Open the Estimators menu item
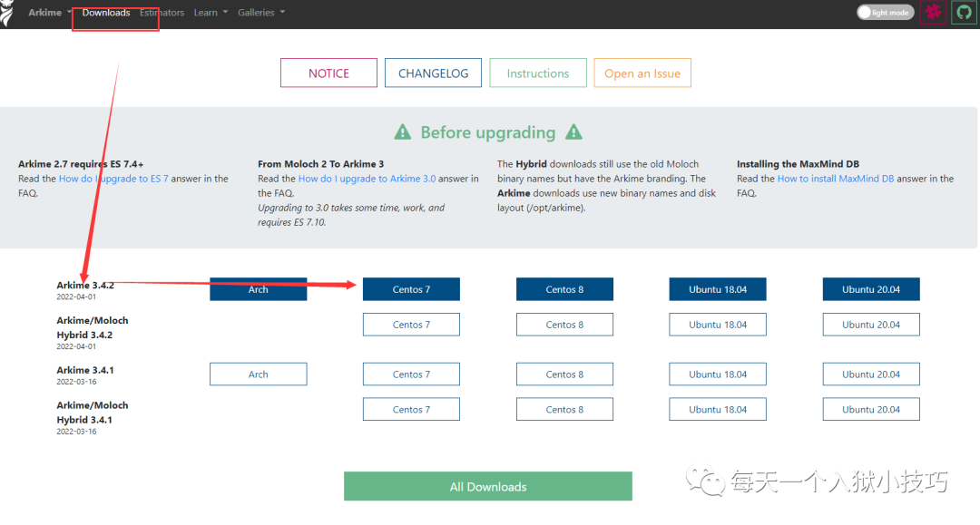 click(162, 13)
